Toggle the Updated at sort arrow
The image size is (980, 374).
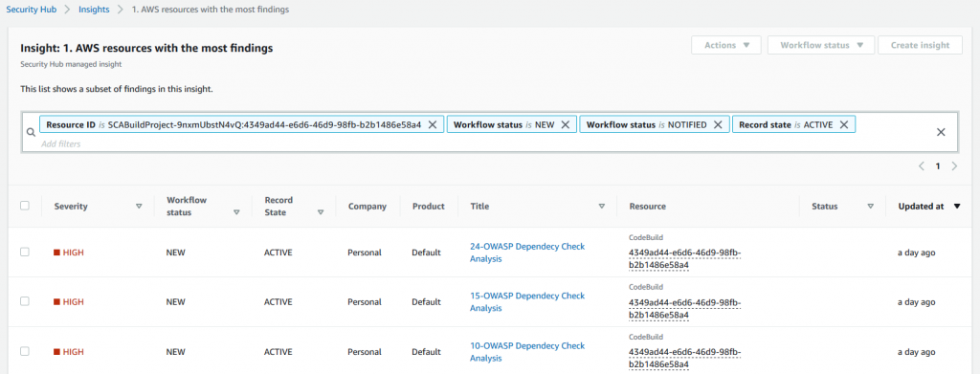point(957,206)
